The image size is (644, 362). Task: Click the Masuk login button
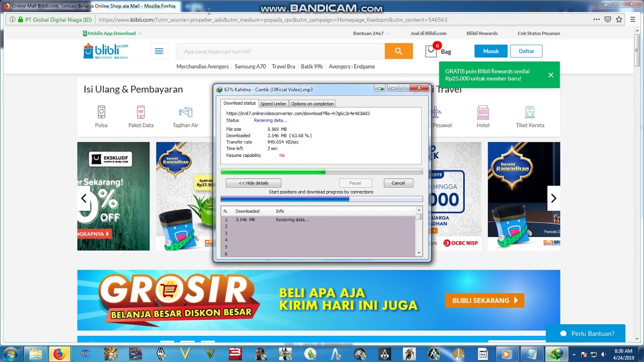(x=491, y=51)
